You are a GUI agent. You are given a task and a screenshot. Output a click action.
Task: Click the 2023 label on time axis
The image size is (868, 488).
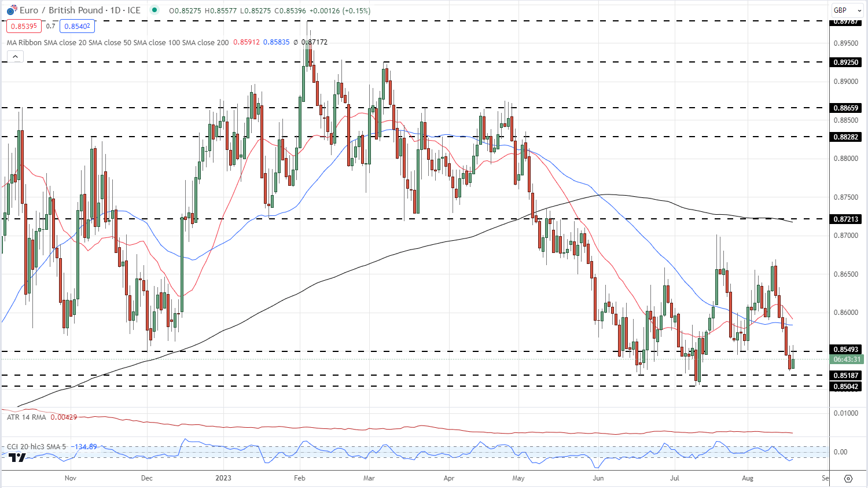[223, 478]
